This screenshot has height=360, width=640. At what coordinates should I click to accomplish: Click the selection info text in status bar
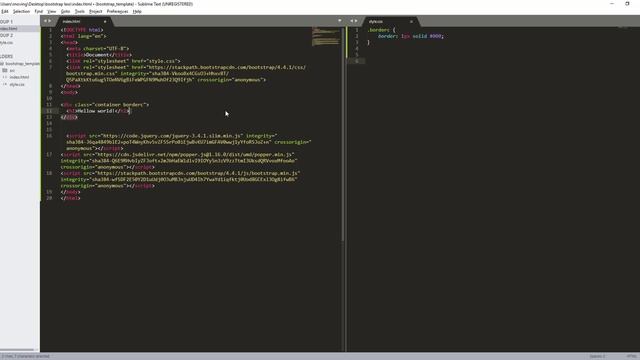click(26, 356)
